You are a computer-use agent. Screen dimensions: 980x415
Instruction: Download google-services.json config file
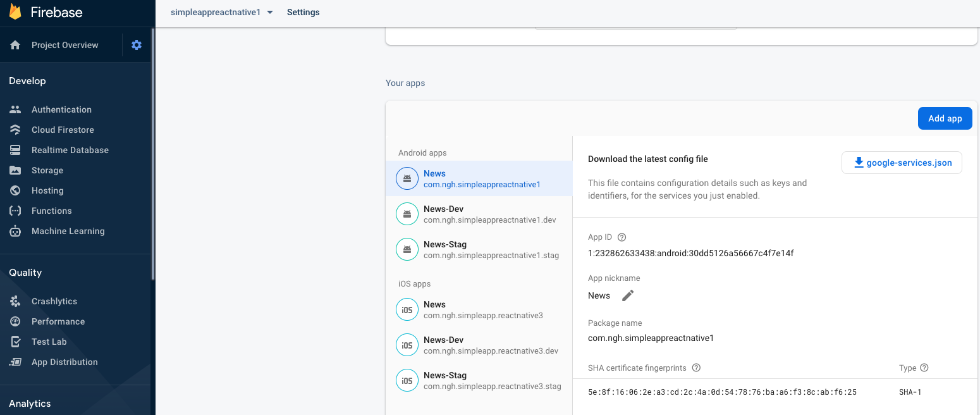[902, 163]
